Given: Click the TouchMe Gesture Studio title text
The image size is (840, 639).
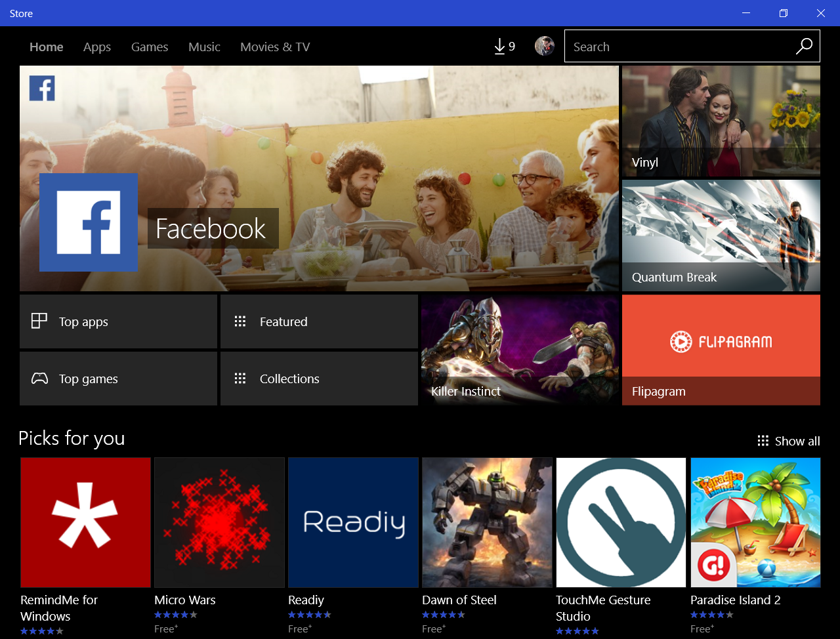Looking at the screenshot, I should (603, 608).
